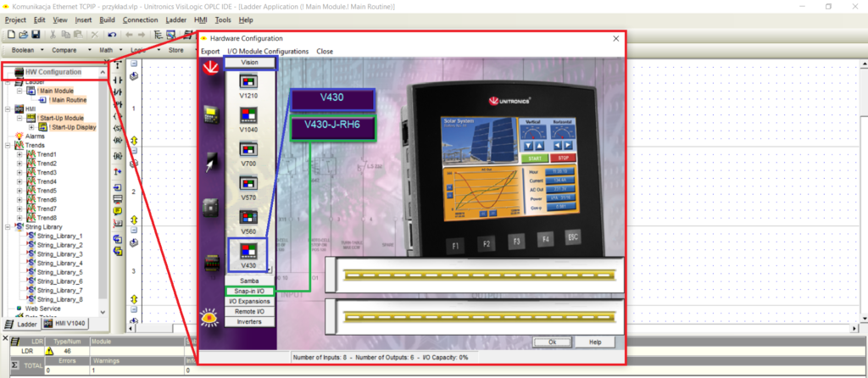Select the V560 controller icon
The image size is (868, 378).
point(248,218)
